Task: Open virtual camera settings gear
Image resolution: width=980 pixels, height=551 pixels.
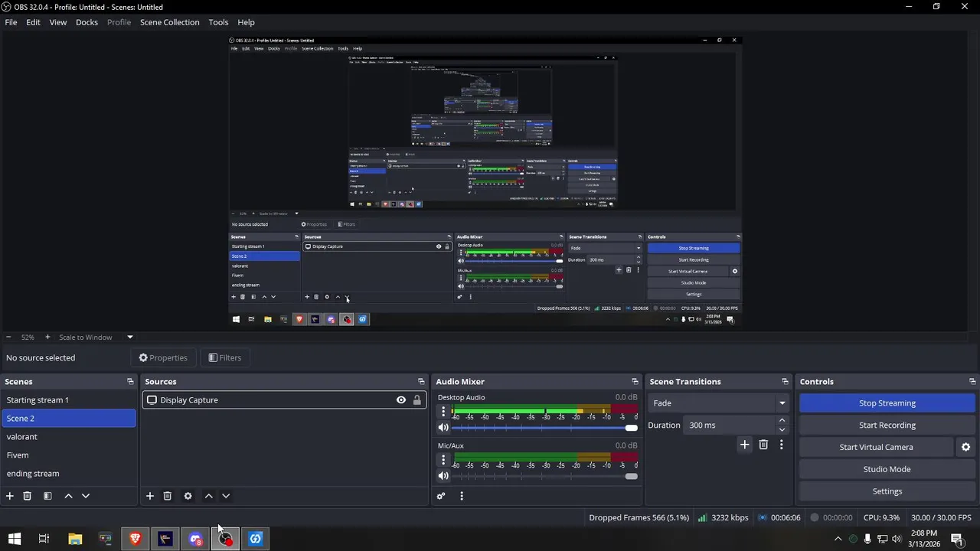Action: [x=965, y=447]
